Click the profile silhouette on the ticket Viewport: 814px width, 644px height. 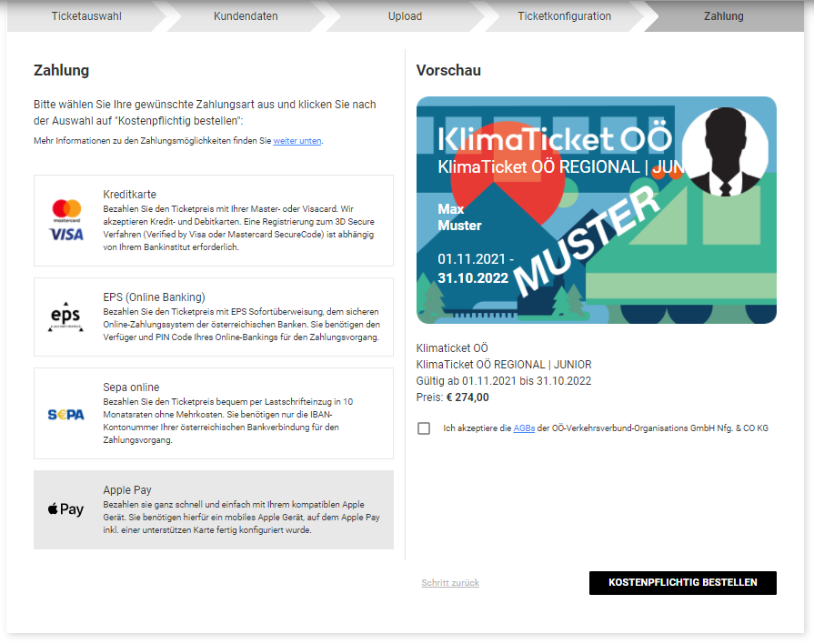[x=725, y=152]
